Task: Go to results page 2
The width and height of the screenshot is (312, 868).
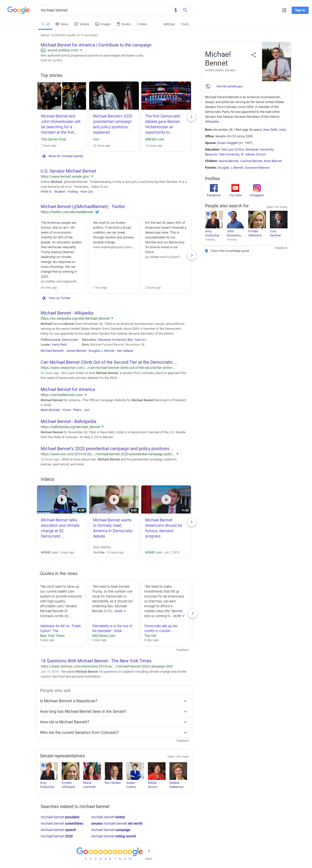Action: point(91,858)
